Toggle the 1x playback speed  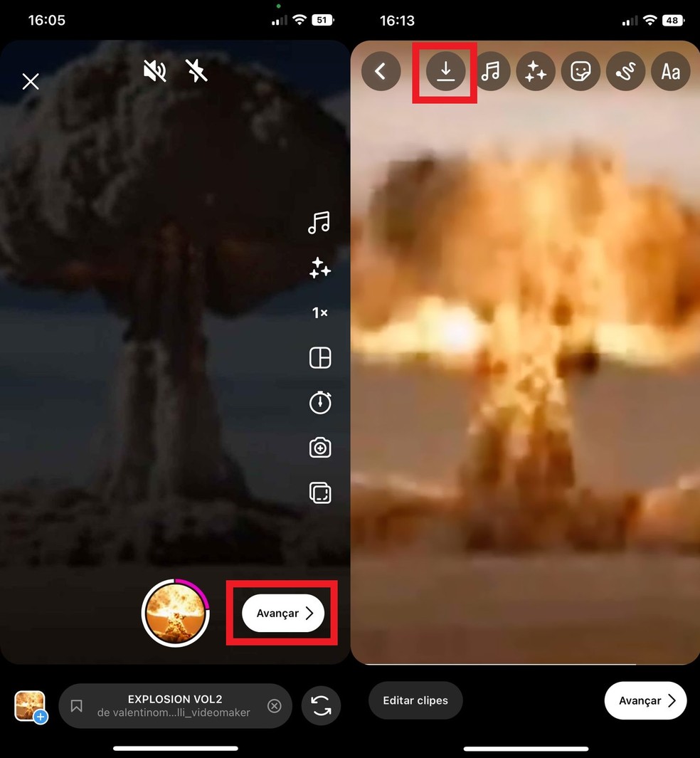coord(319,312)
